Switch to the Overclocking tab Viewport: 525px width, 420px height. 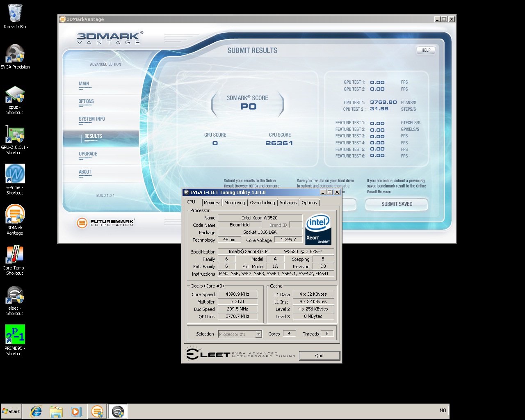click(262, 203)
